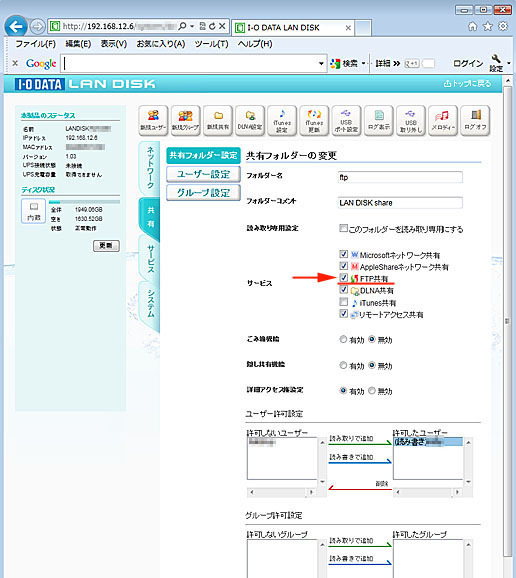
Task: Toggle the DLNA共有 checkbox
Action: point(343,290)
